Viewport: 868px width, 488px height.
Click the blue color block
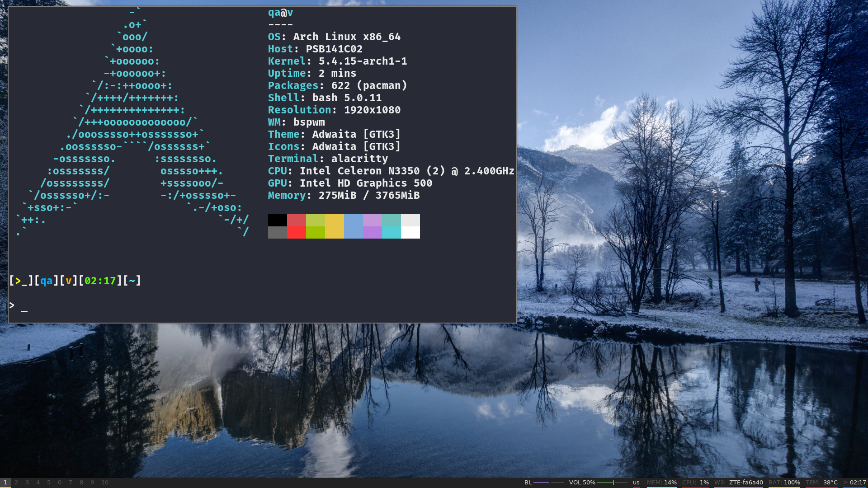[354, 226]
